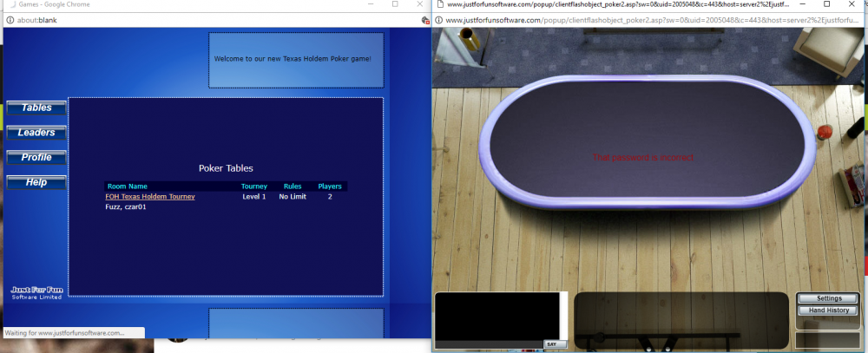The image size is (868, 353).
Task: Click the Room Name column header
Action: point(128,186)
